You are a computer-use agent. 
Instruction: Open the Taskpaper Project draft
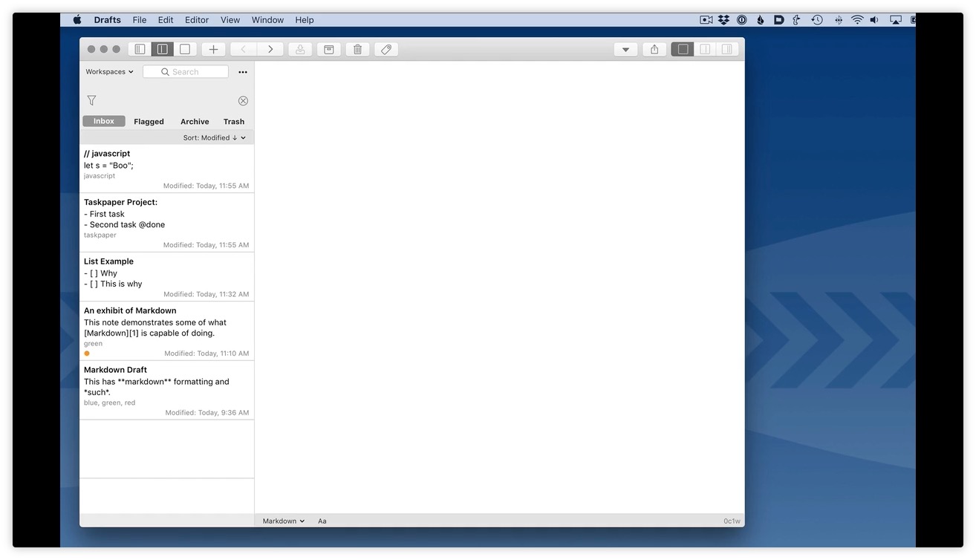[166, 223]
